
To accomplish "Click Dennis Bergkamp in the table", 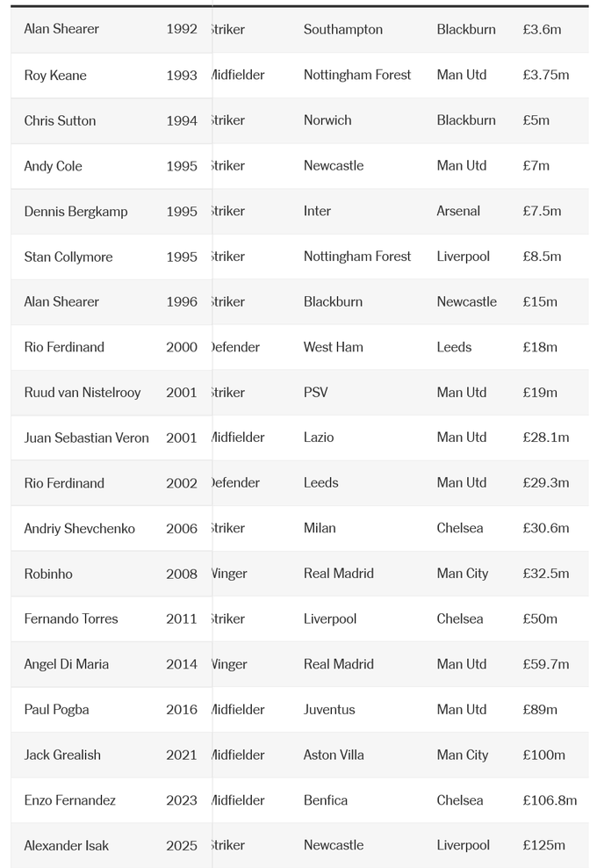I will (x=76, y=212).
